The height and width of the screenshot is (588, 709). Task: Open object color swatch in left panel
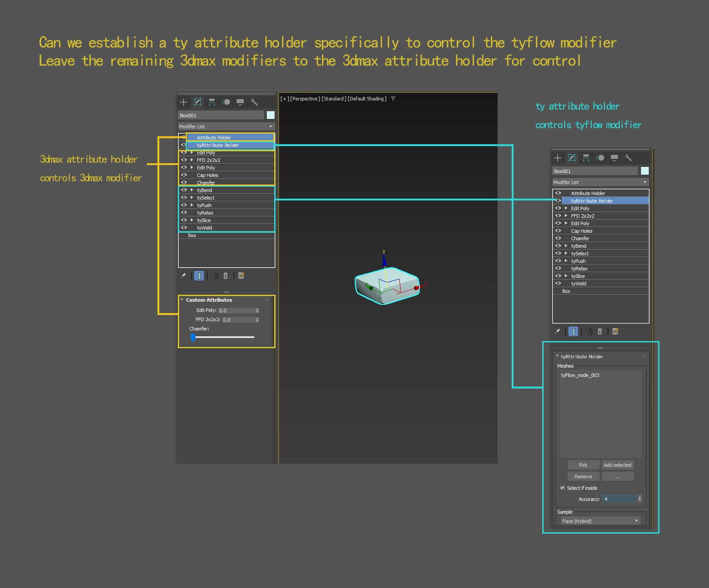tap(271, 115)
